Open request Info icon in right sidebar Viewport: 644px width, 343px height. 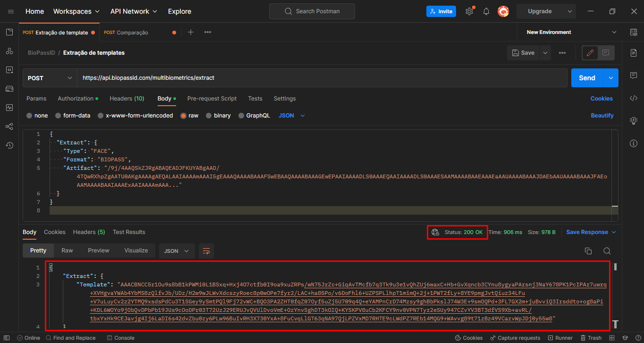[x=634, y=143]
